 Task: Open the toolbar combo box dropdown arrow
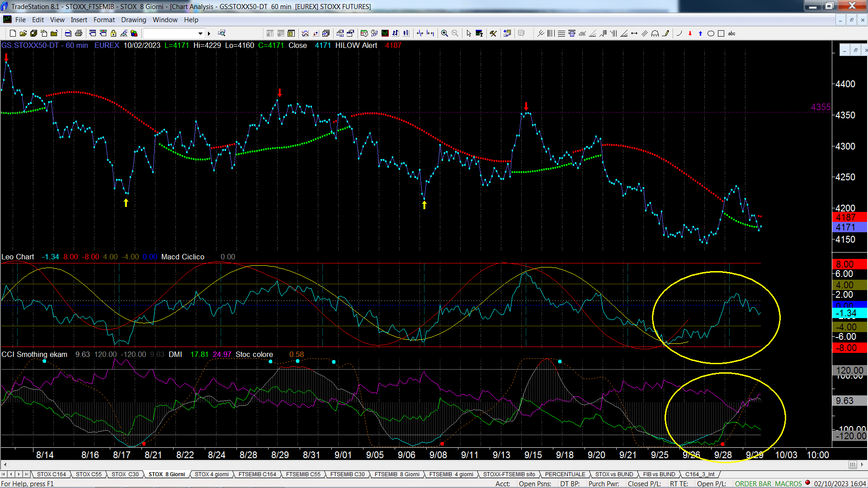point(200,33)
